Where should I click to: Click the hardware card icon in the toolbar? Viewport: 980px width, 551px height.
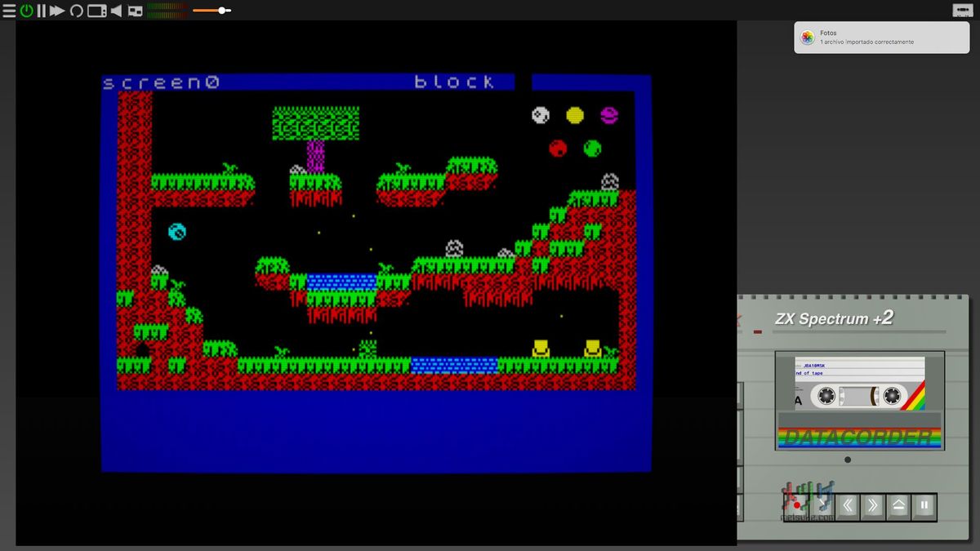[x=136, y=11]
